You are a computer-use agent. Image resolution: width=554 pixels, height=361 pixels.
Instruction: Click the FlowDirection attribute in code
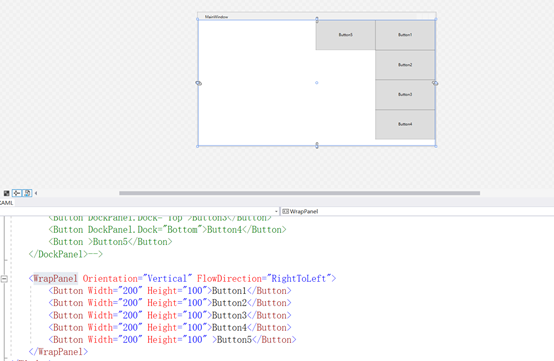tap(229, 279)
